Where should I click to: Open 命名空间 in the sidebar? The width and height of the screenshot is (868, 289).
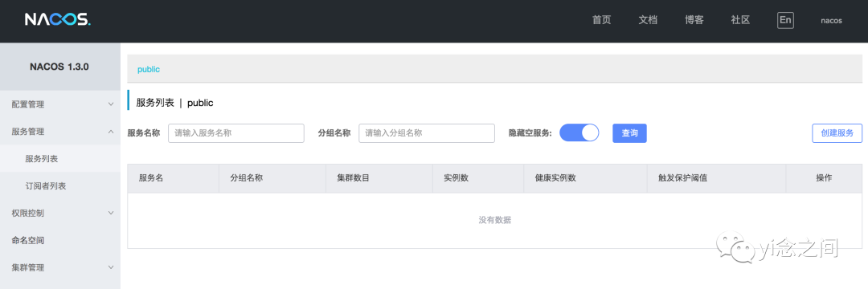click(x=59, y=240)
